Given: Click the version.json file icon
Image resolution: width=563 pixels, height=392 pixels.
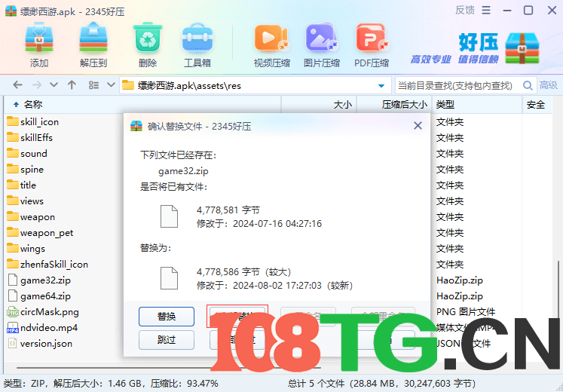Looking at the screenshot, I should 13,343.
